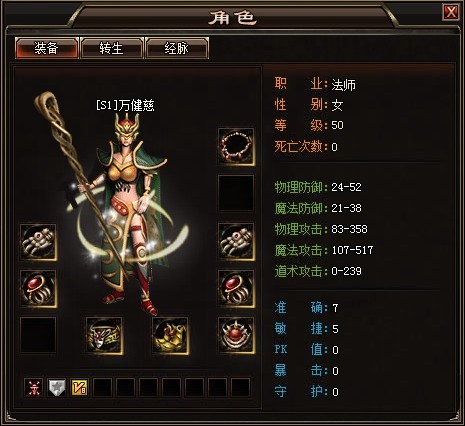Screen dimensions: 465x426
Task: Click the gold V8 VIP badge
Action: (80, 387)
